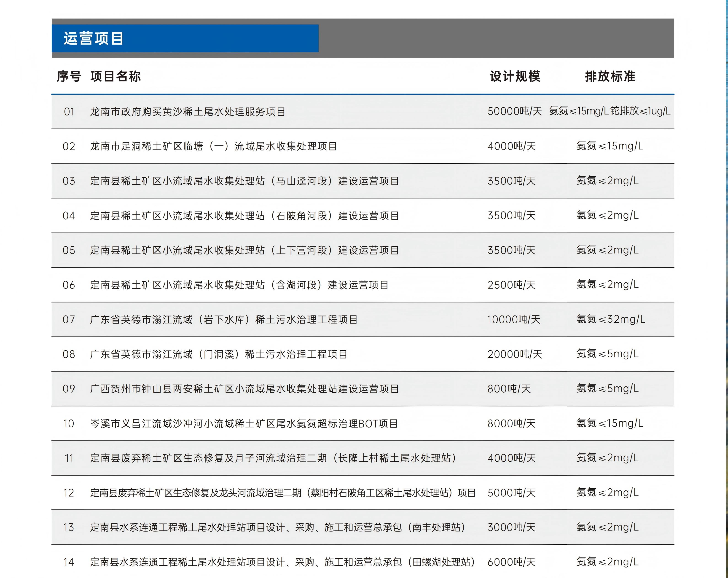The image size is (728, 578).
Task: Click 氨氮≤15mg/L 铊排放≤1ug/L standard
Action: (610, 111)
